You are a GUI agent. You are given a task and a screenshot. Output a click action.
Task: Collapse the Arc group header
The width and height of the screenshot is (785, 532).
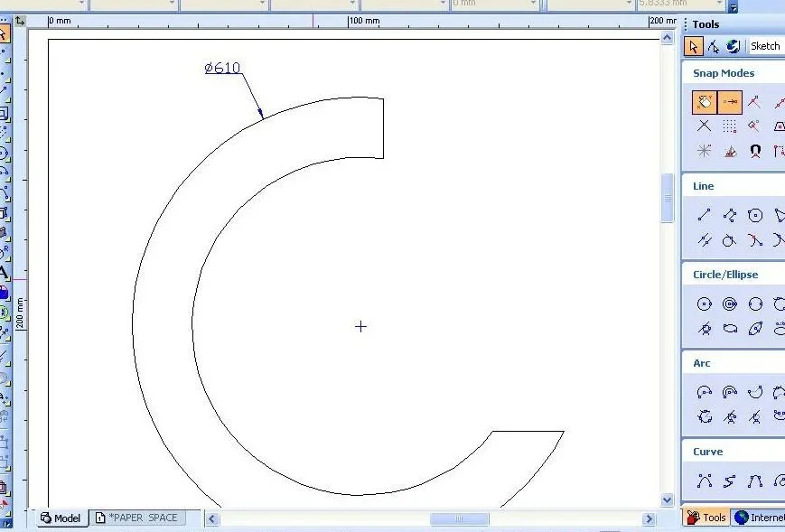(x=701, y=363)
